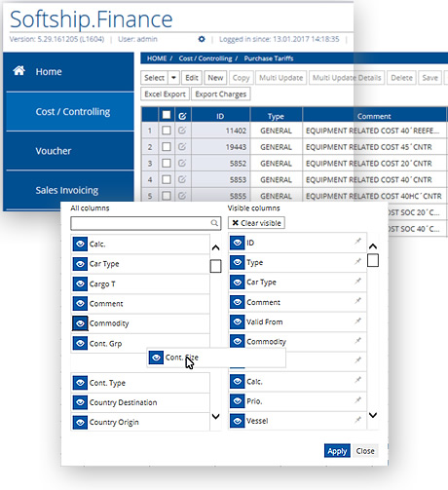This screenshot has width=448, height=490.
Task: Hide ID from Visible columns via eye
Action: click(238, 243)
